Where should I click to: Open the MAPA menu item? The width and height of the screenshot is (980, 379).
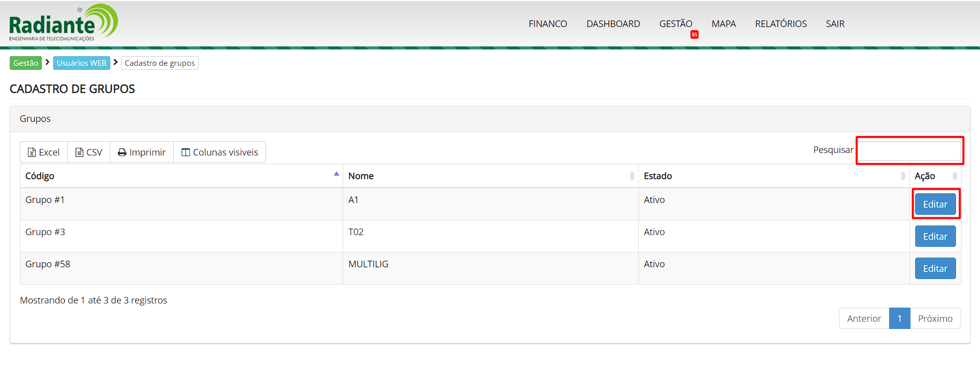pos(723,24)
